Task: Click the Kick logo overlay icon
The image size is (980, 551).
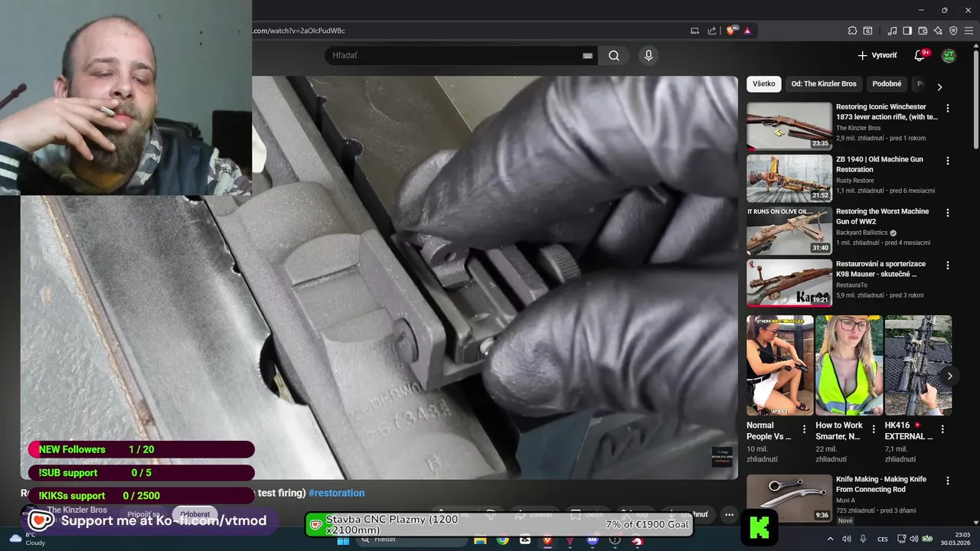Action: (759, 527)
